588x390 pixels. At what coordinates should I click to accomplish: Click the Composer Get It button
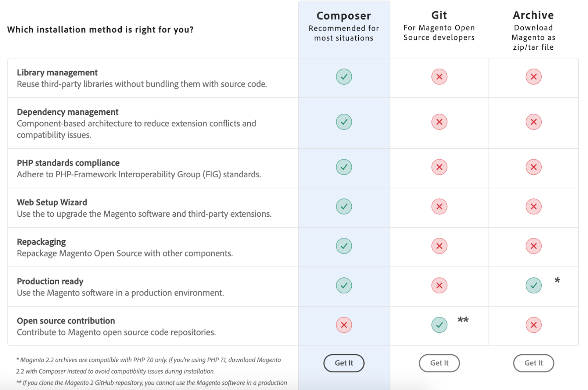pos(344,363)
